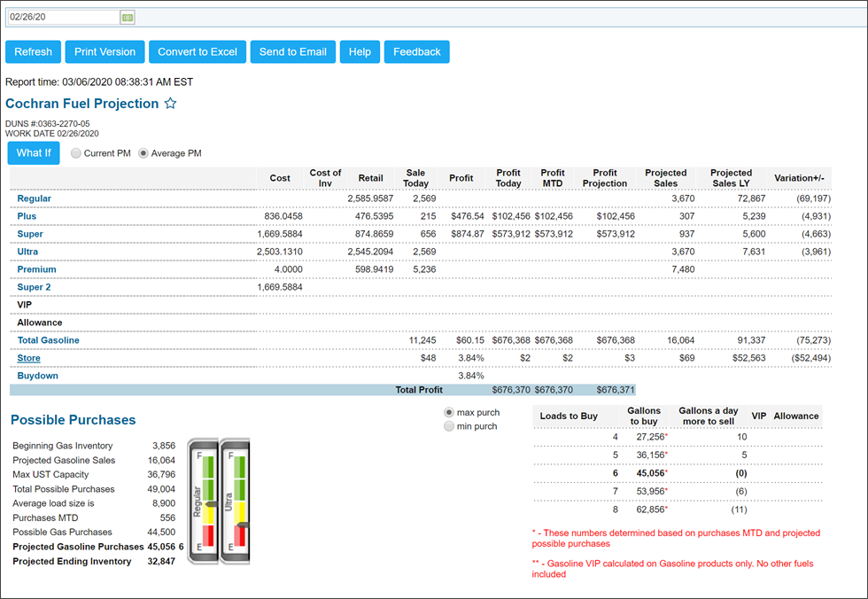
Task: Open the Buydown link
Action: [37, 376]
